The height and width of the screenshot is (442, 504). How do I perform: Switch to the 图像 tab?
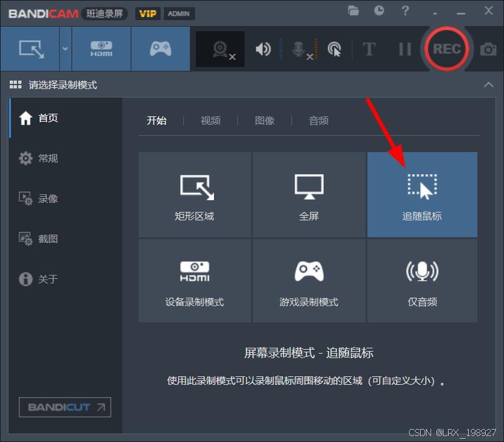tap(265, 120)
